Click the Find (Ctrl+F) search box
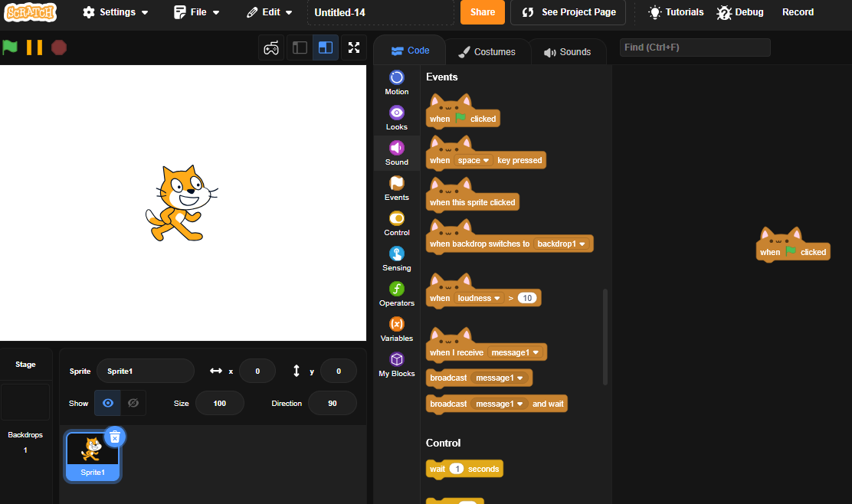This screenshot has width=852, height=504. click(695, 47)
